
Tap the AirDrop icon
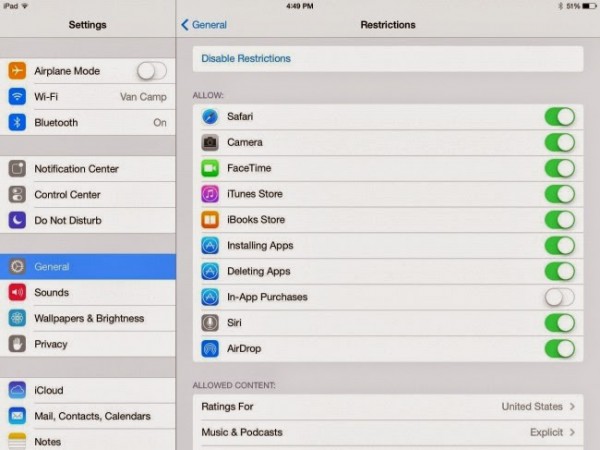(210, 349)
